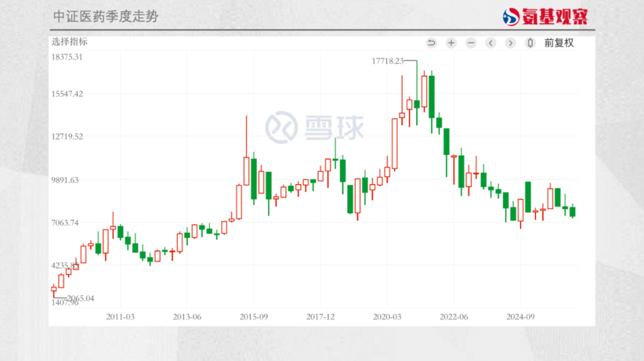Click the 17718.23 peak price label
644x361 pixels.
pos(387,61)
